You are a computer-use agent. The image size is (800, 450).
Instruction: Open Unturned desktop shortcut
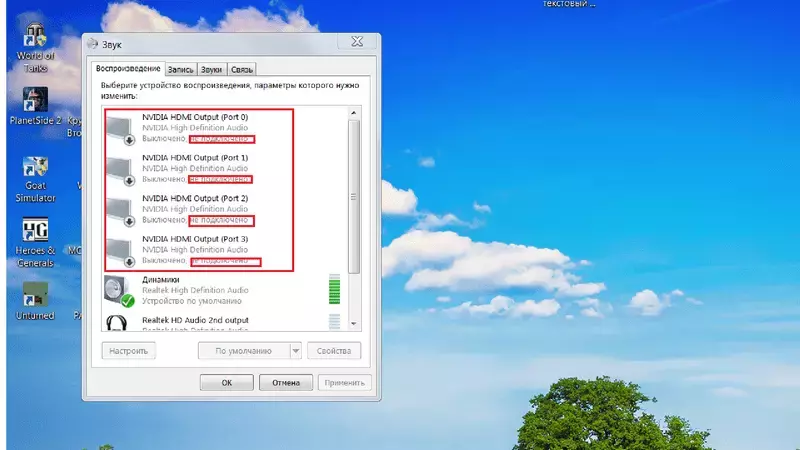pyautogui.click(x=35, y=301)
